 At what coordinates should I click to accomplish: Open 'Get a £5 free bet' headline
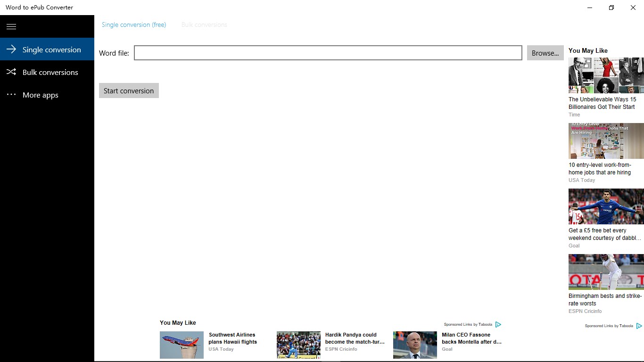click(x=605, y=234)
